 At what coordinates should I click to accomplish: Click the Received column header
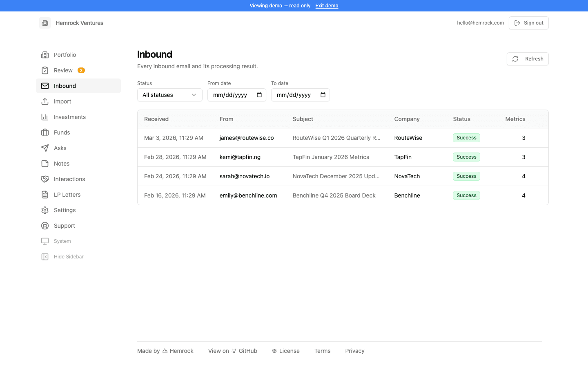[156, 119]
